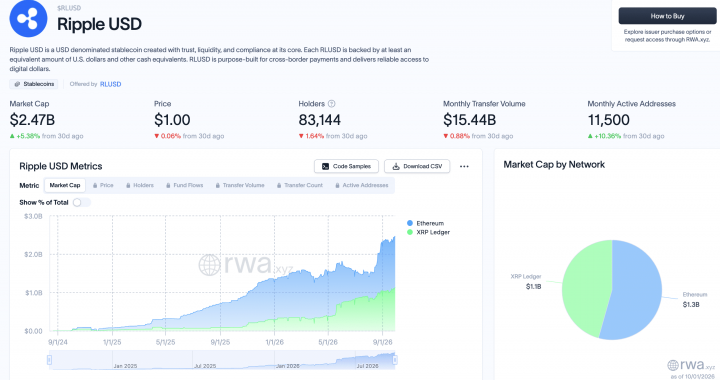Switch to the Price metric tab
The width and height of the screenshot is (720, 380).
point(103,185)
